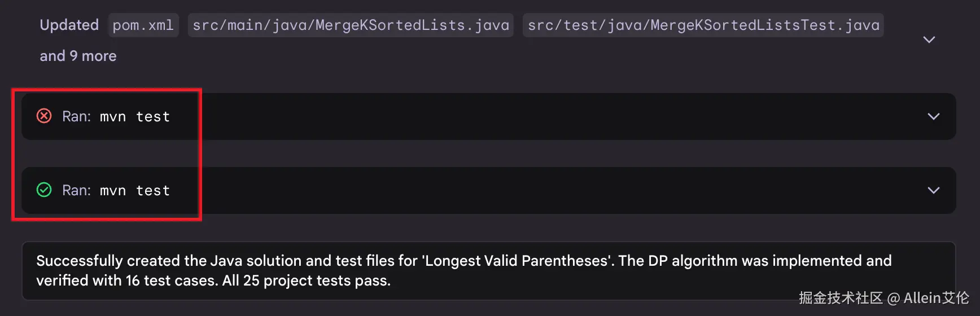Click the "掘金技术社区" watermark text
This screenshot has width=980, height=316.
[x=841, y=298]
